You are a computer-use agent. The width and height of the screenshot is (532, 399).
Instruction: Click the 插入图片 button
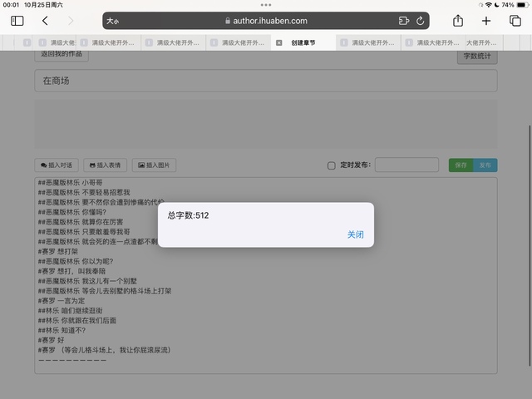point(155,165)
